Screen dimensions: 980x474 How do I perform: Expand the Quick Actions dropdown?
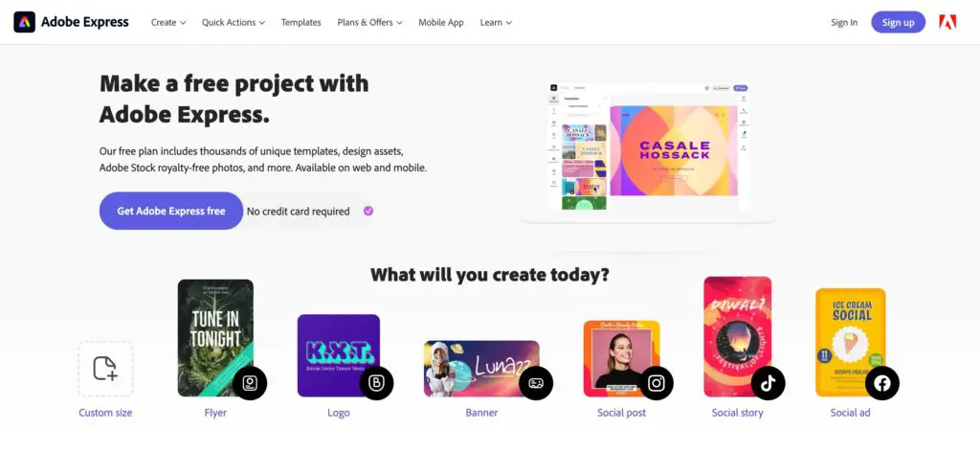pos(234,23)
